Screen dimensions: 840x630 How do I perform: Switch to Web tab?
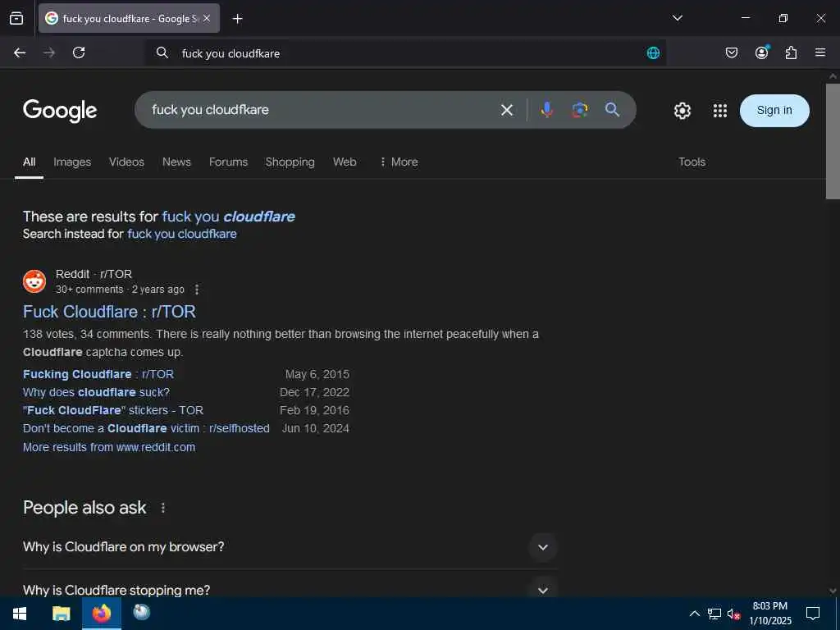point(345,162)
